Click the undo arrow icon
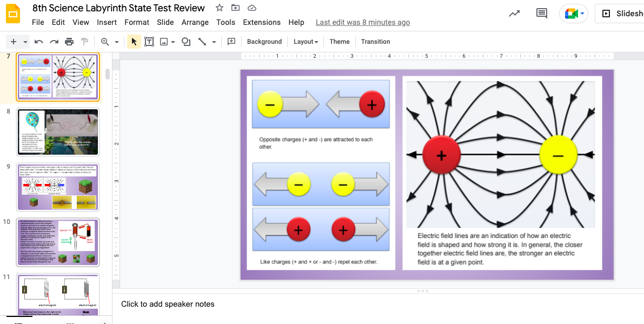This screenshot has height=324, width=644. point(39,42)
